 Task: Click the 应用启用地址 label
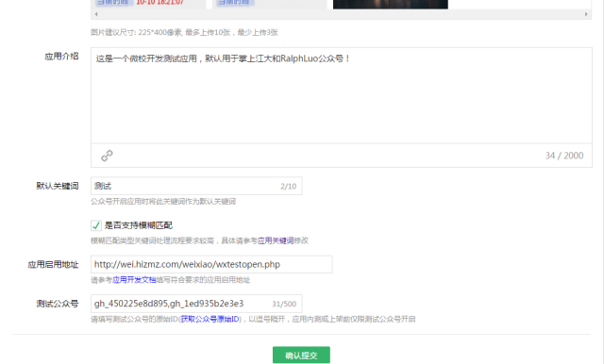53,265
